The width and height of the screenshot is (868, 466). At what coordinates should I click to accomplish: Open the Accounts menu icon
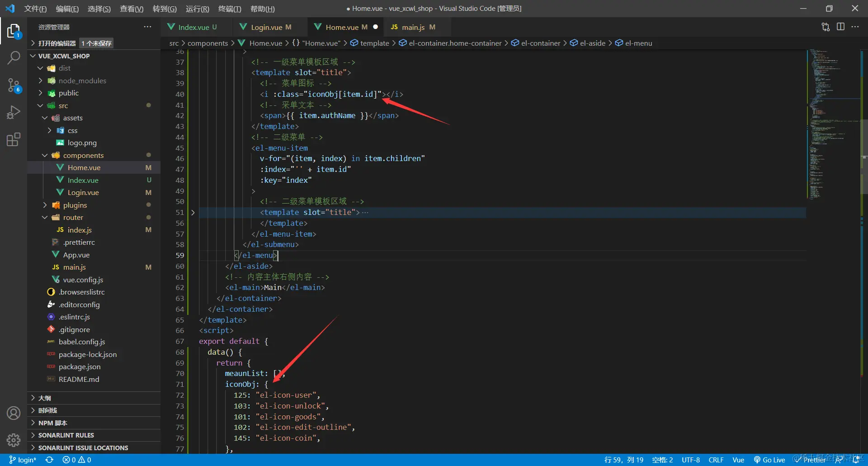14,413
